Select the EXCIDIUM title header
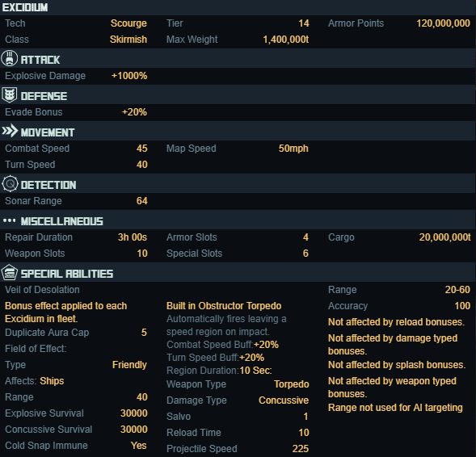Image resolution: width=476 pixels, height=457 pixels. tap(25, 7)
